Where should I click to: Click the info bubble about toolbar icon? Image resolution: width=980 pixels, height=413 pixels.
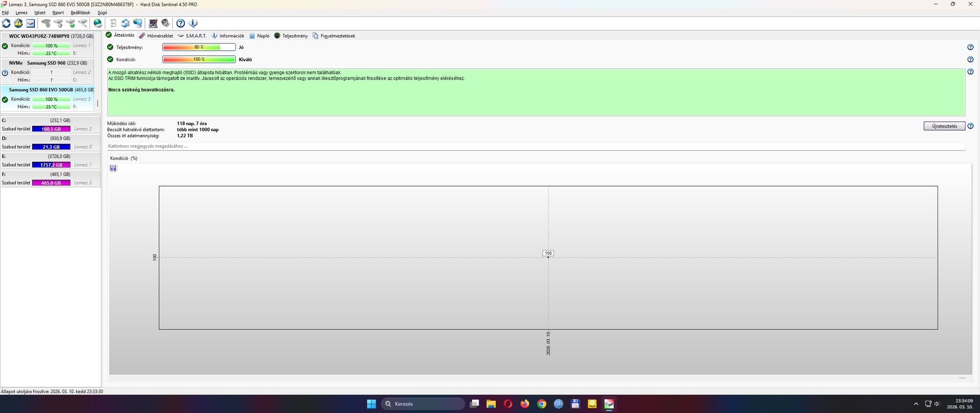(x=193, y=23)
